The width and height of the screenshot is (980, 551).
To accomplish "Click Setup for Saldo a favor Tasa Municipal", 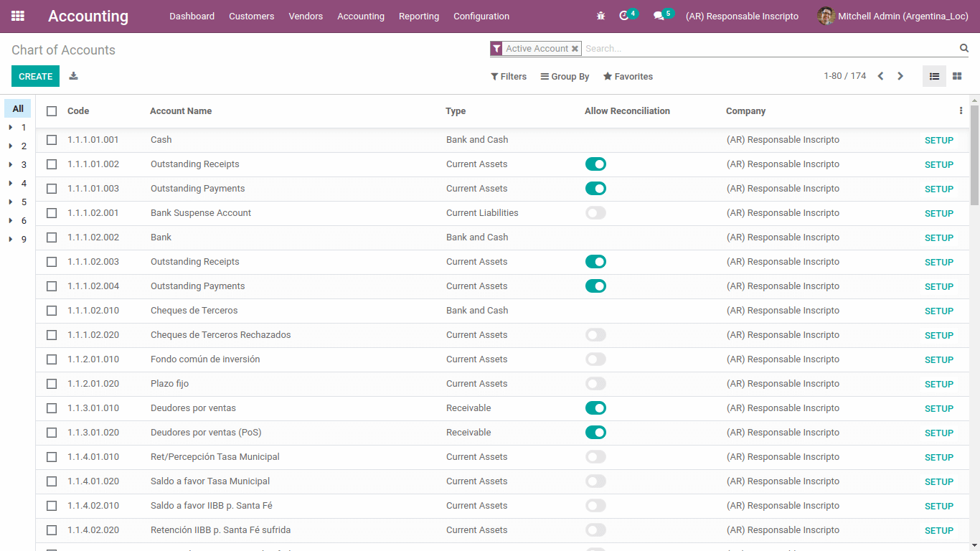I will 938,482.
